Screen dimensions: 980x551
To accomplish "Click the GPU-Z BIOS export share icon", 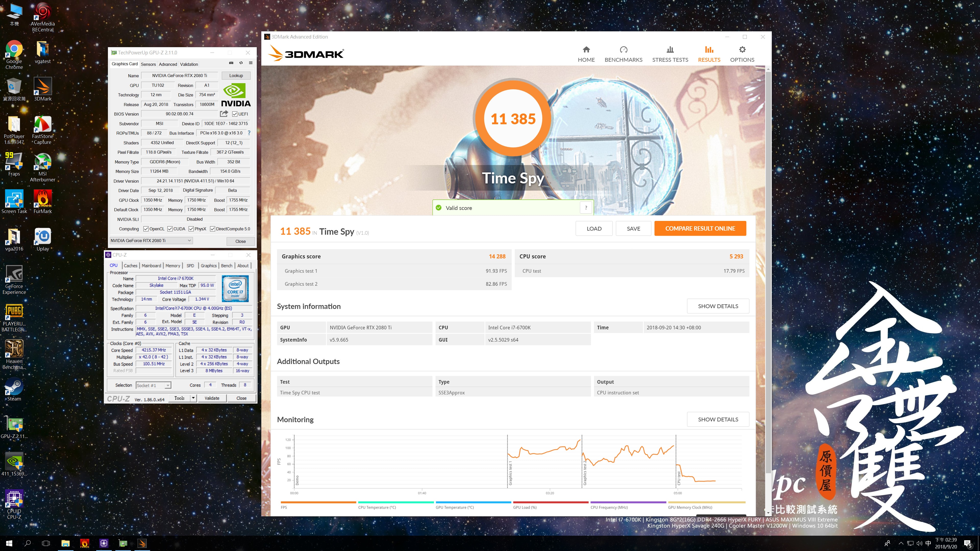I will click(x=224, y=114).
